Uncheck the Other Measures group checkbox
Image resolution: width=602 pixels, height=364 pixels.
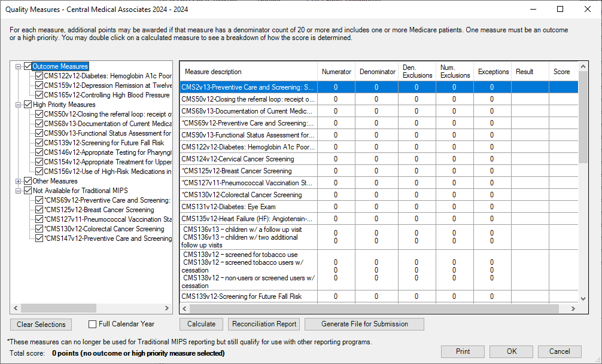tap(28, 181)
